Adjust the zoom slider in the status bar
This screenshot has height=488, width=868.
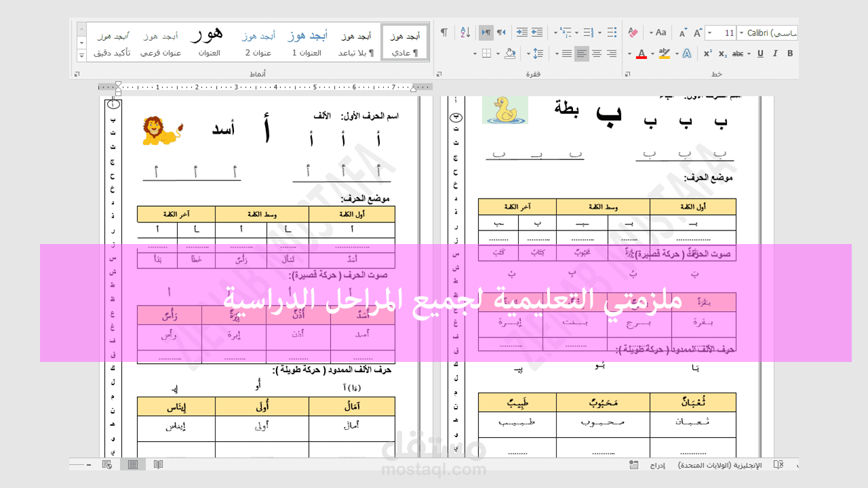[88, 464]
